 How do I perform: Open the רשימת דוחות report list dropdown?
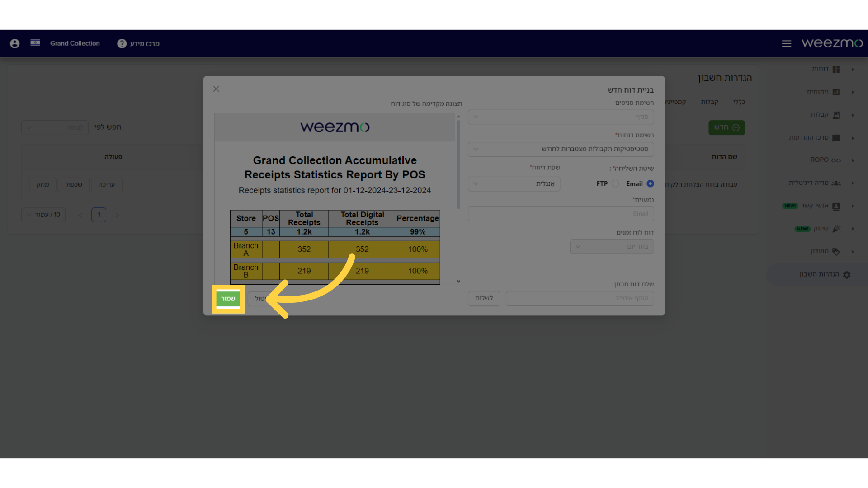(561, 149)
